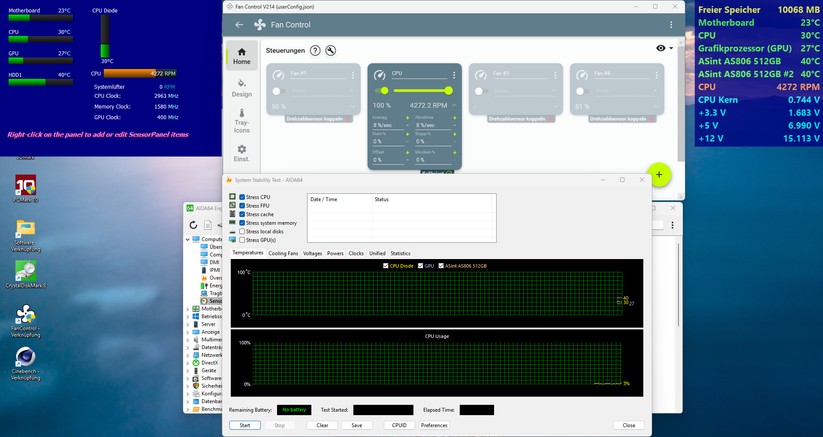The image size is (823, 437).
Task: Click the help question mark icon
Action: [316, 50]
